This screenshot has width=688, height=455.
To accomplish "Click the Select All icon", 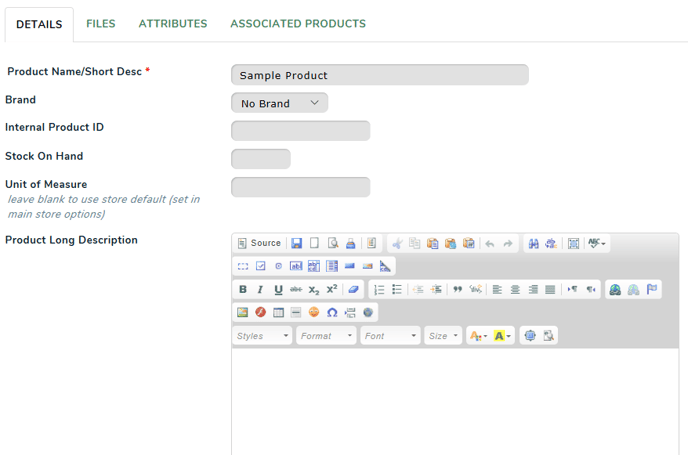I will [573, 243].
